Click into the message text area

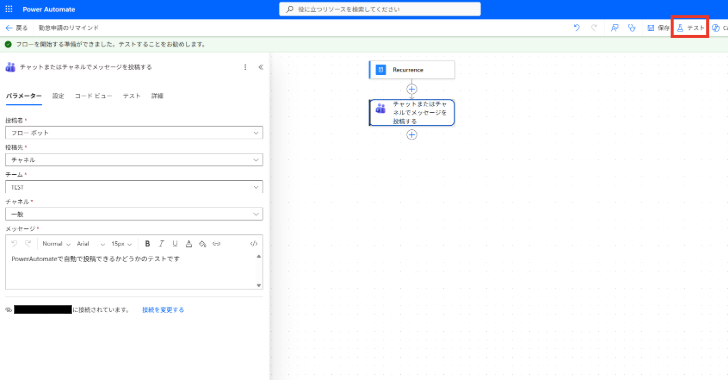[131, 271]
